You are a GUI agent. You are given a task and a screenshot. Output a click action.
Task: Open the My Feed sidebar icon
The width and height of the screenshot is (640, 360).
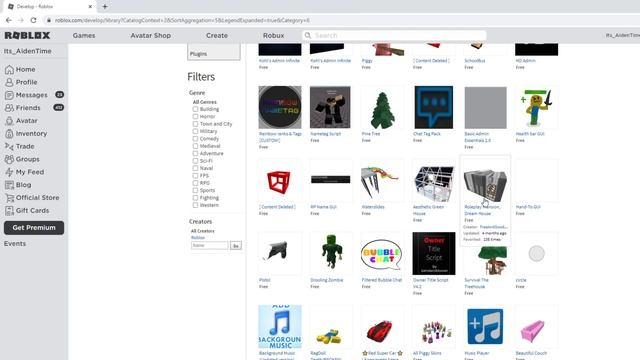click(x=9, y=172)
